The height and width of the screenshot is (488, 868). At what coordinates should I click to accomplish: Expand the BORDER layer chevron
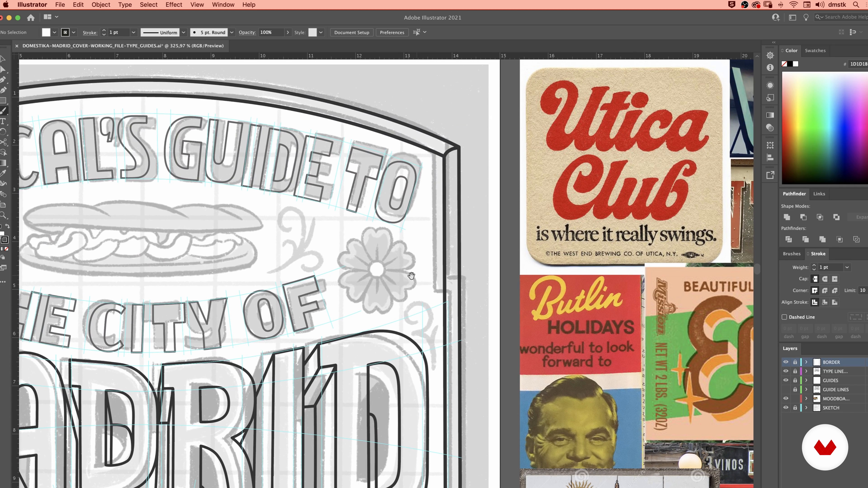point(806,362)
